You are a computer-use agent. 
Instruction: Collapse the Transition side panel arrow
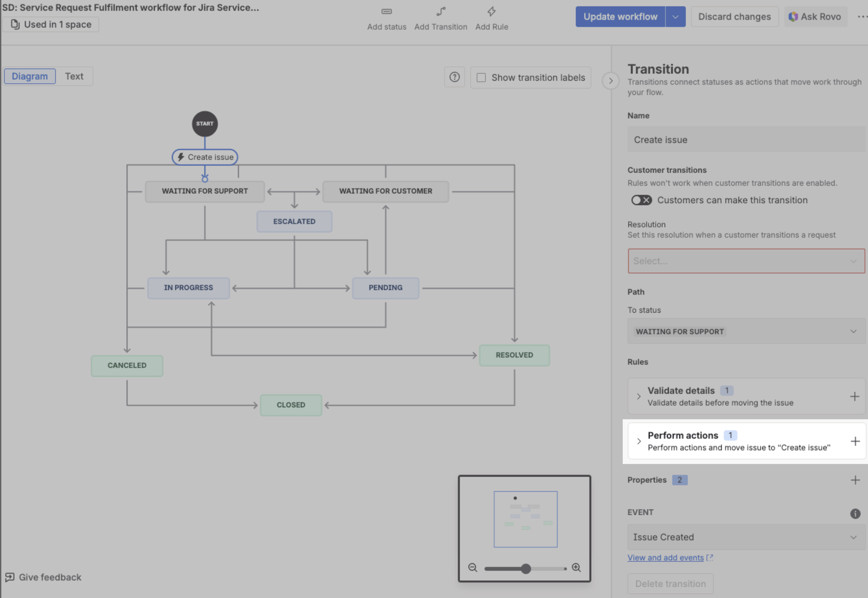tap(610, 81)
